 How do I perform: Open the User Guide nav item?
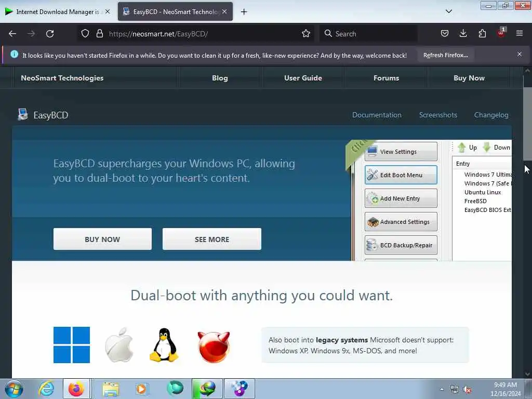[x=303, y=78]
